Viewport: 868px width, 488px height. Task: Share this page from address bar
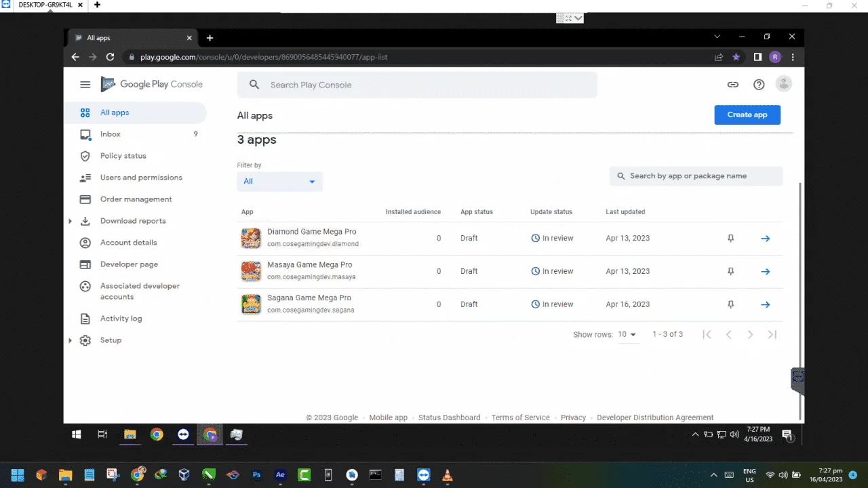pos(719,57)
